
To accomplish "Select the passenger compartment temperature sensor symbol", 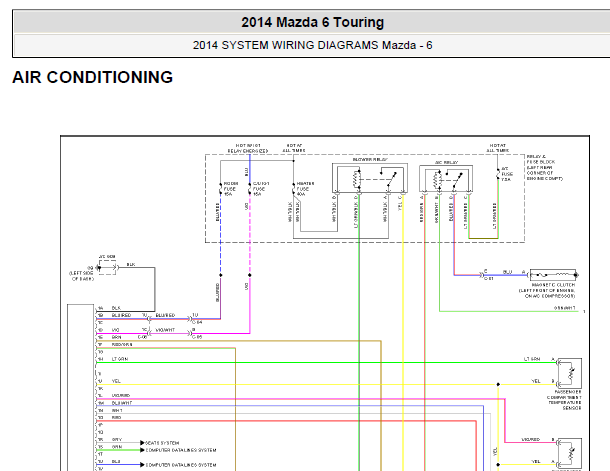I will coord(570,373).
